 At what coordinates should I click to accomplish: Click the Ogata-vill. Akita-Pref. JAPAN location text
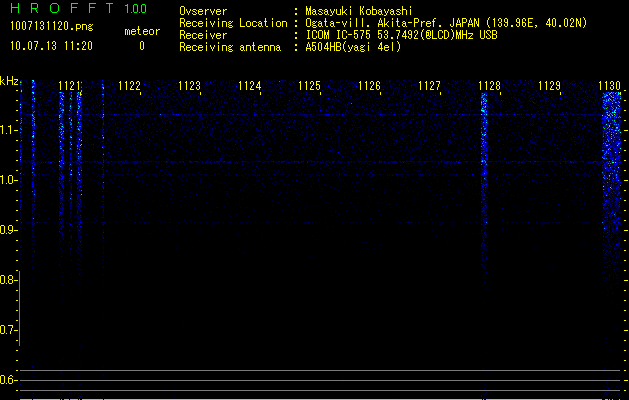[x=446, y=23]
